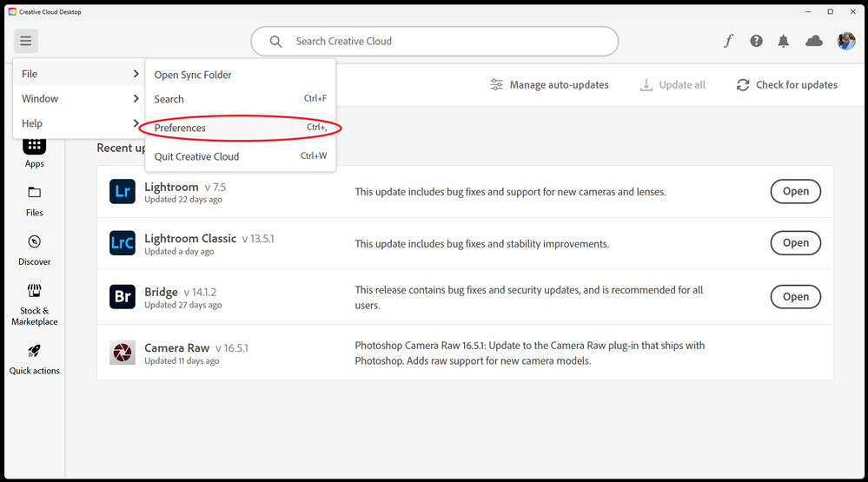Click the Camera Raw app icon
Screen dimensions: 868x482
click(123, 353)
